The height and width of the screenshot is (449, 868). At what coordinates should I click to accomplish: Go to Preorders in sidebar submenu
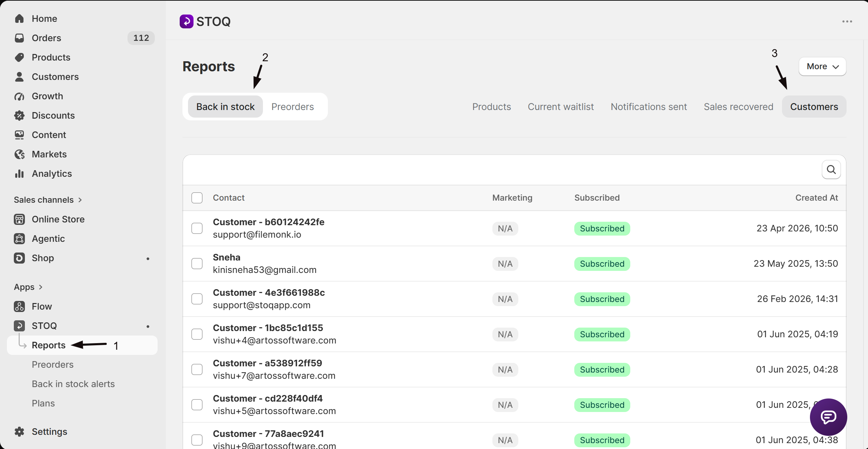[x=53, y=365]
